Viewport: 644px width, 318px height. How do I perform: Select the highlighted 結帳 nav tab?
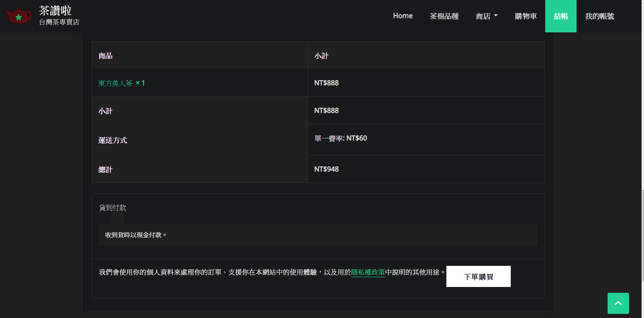tap(561, 16)
